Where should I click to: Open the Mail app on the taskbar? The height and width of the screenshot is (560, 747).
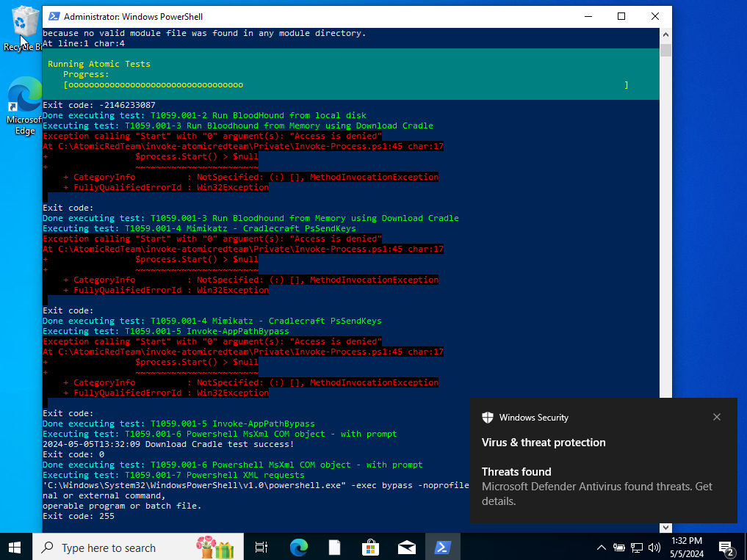click(x=406, y=547)
